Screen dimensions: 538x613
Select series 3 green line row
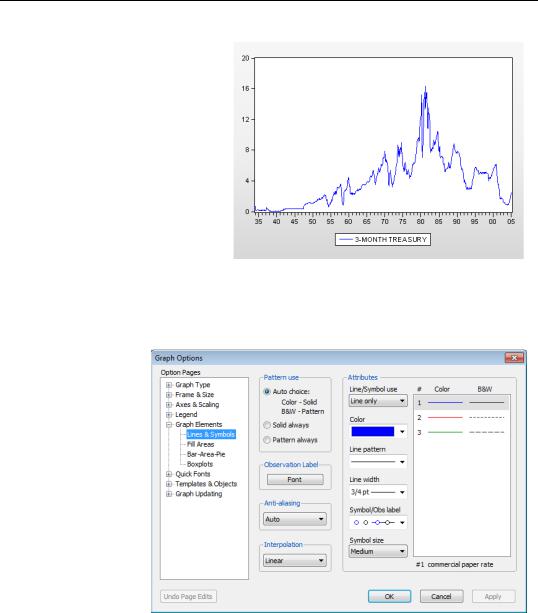click(x=462, y=432)
